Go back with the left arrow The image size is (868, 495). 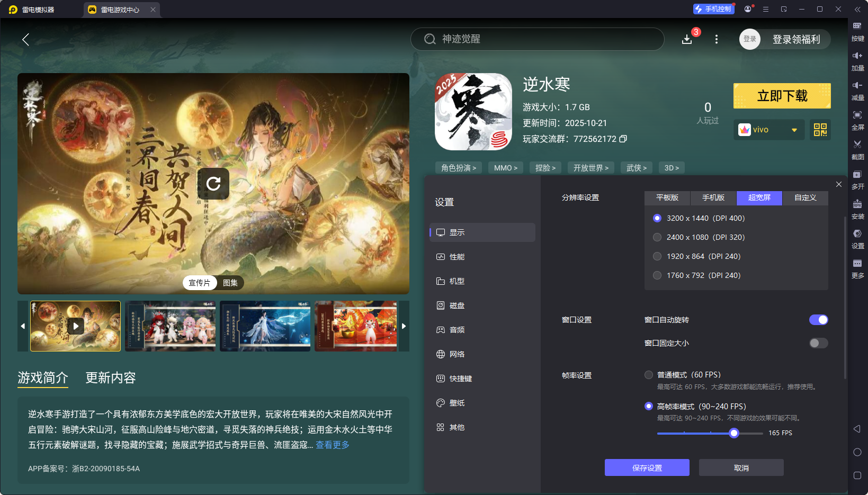tap(25, 39)
